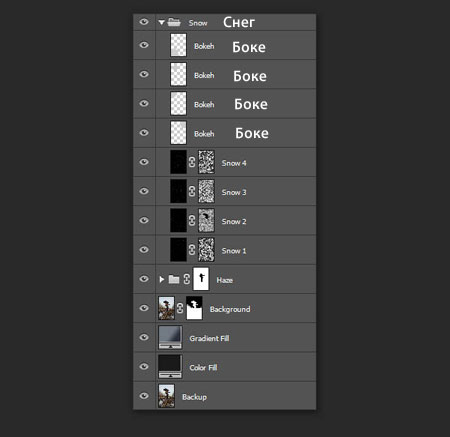Select the Color Fill layer thumbnail icon
The width and height of the screenshot is (450, 437).
pos(170,366)
